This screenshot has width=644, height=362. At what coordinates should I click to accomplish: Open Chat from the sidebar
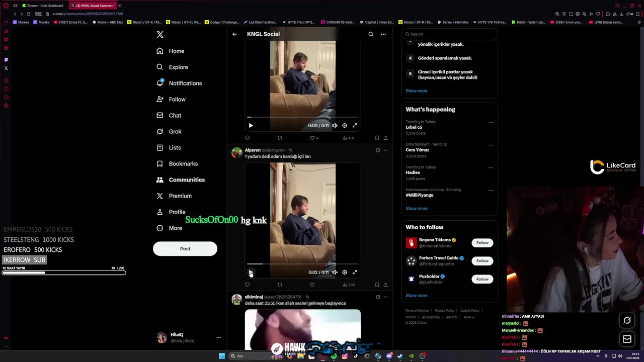click(169, 115)
